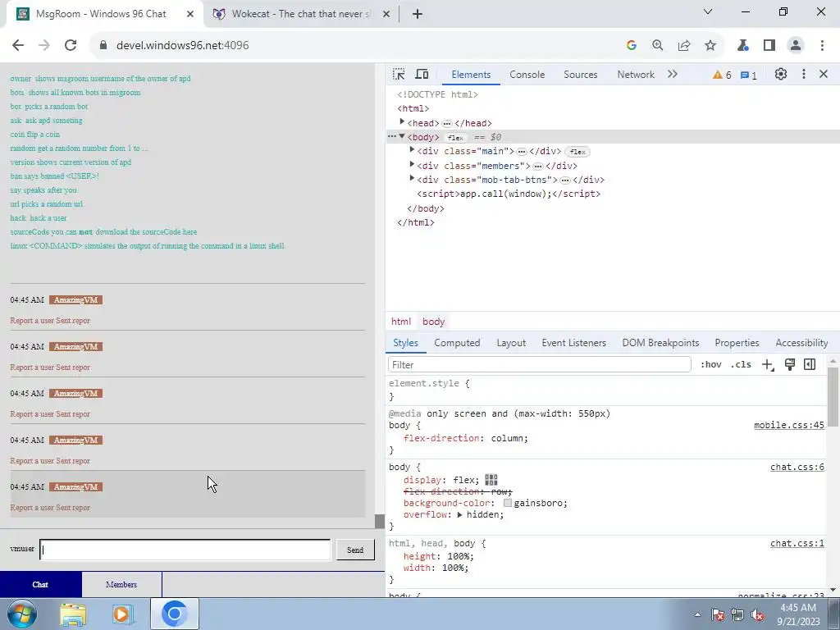Image resolution: width=840 pixels, height=630 pixels.
Task: Open a new browser tab
Action: pos(418,14)
